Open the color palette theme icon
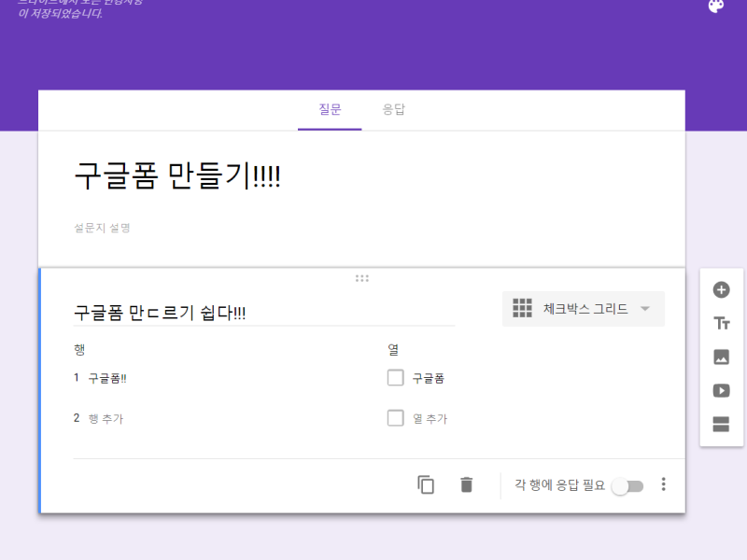The width and height of the screenshot is (747, 560). (x=716, y=6)
